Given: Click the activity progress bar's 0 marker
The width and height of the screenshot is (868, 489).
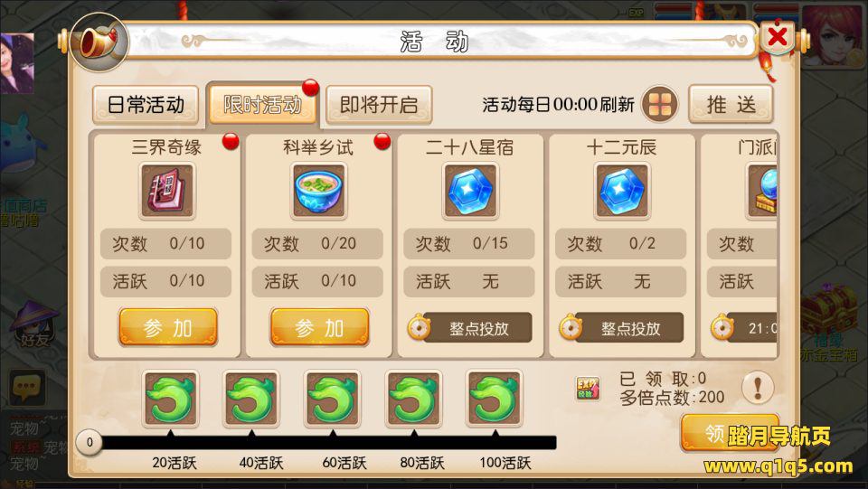Looking at the screenshot, I should 90,443.
